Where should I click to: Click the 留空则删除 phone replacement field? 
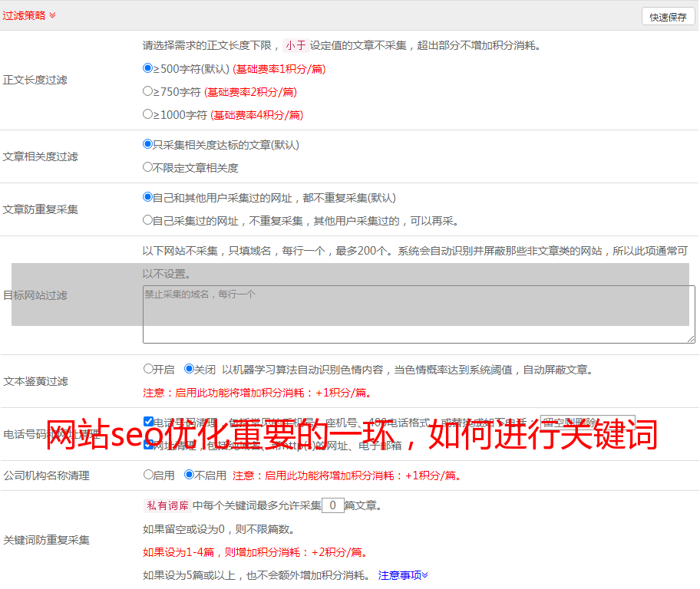point(587,422)
